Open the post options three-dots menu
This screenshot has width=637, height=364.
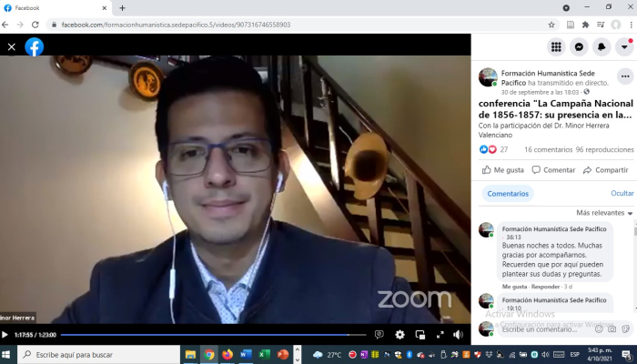[x=624, y=76]
